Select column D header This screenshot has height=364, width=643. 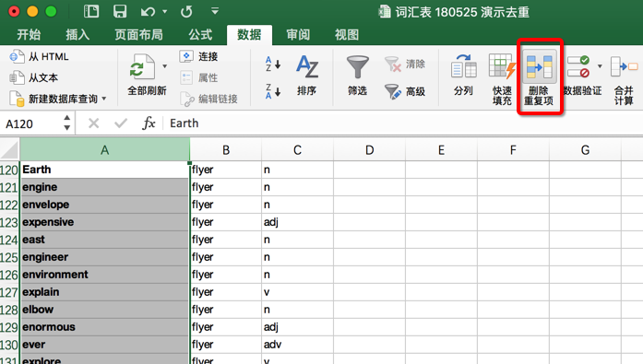[370, 150]
